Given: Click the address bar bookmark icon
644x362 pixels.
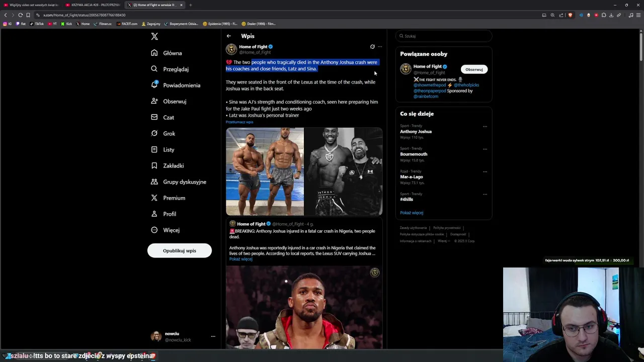Looking at the screenshot, I should coord(28,15).
